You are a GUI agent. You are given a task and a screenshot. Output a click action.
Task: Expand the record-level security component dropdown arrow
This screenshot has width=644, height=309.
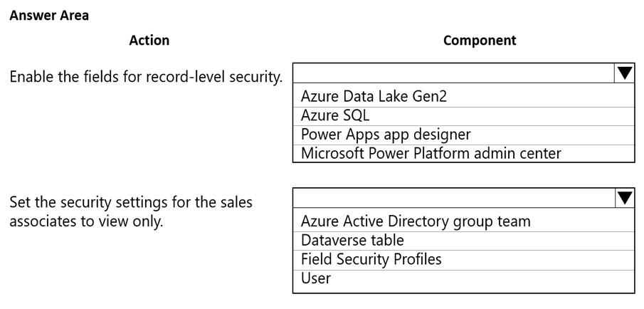pyautogui.click(x=624, y=73)
